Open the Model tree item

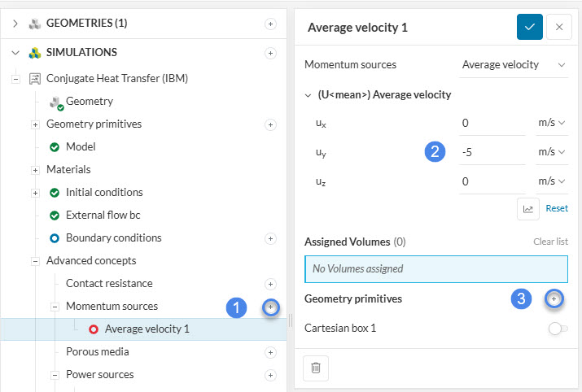tap(81, 147)
